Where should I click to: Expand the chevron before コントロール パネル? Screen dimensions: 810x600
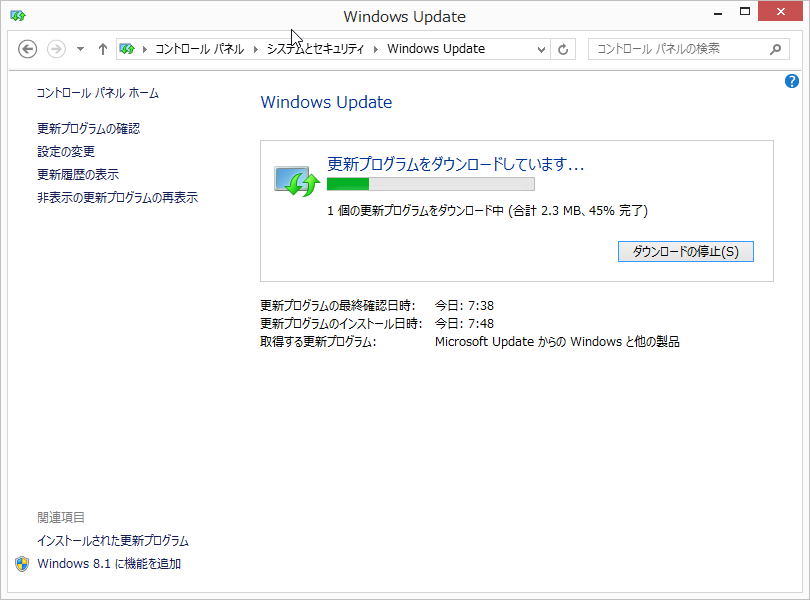pyautogui.click(x=145, y=49)
